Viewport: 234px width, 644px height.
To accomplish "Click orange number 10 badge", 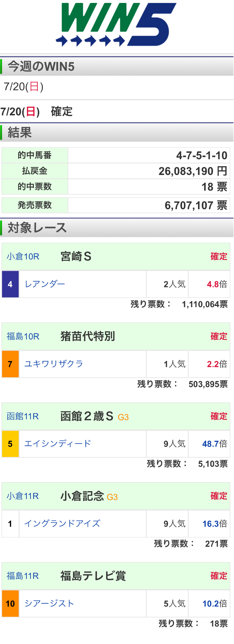I will (x=10, y=604).
